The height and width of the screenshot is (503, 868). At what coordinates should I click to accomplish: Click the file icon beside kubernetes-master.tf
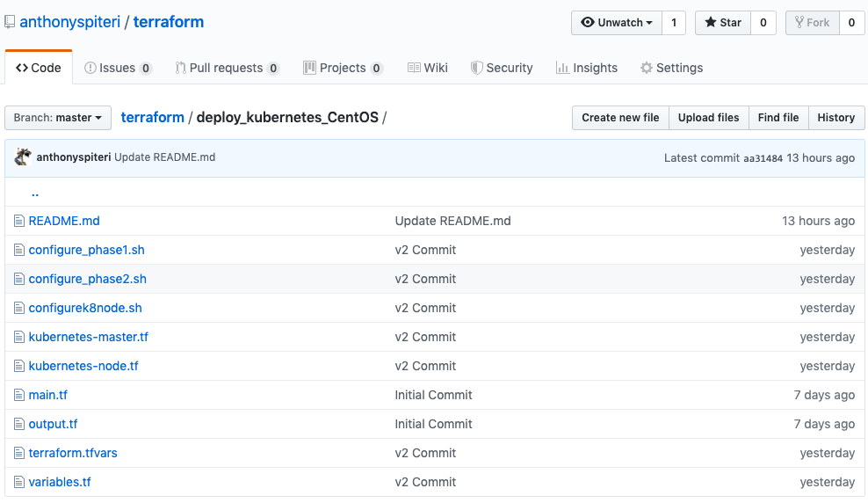coord(19,337)
